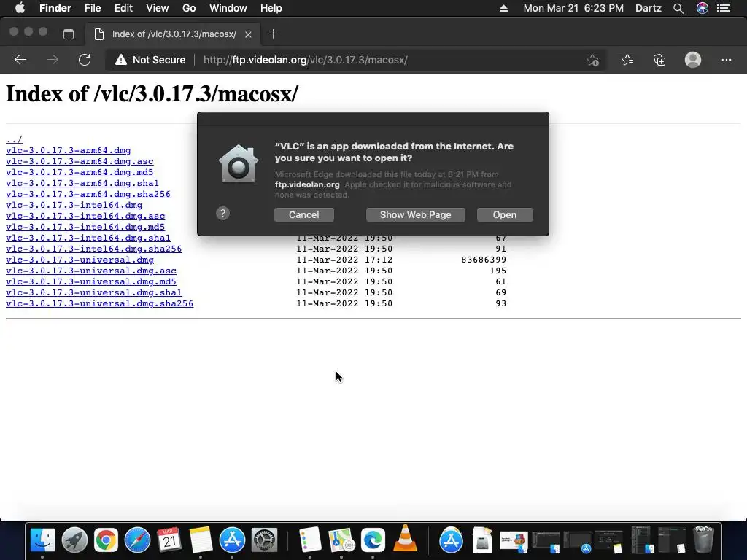Screen dimensions: 747x560
Task: Click vlc-3.0.17.3-universal.dmg.asc link
Action: pyautogui.click(x=91, y=271)
